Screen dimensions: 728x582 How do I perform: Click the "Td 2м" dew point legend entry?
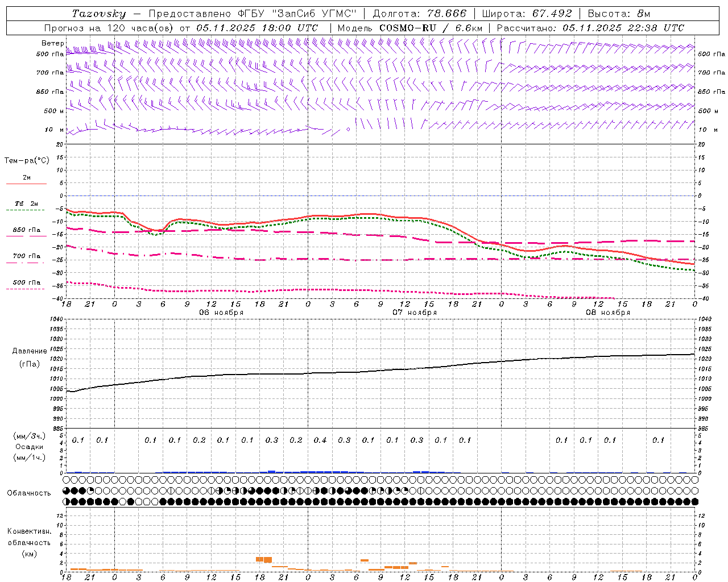[26, 203]
